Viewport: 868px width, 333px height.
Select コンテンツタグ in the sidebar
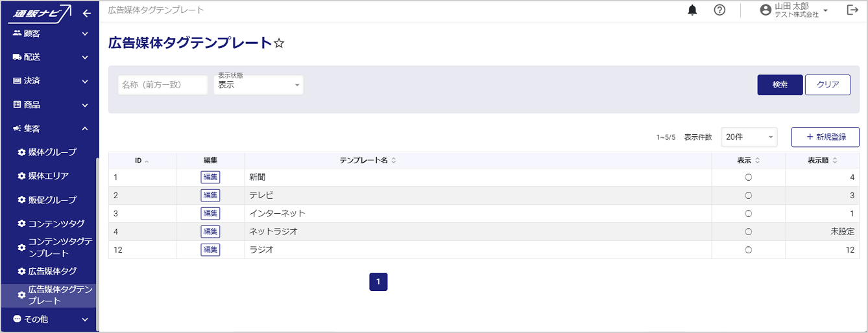52,224
